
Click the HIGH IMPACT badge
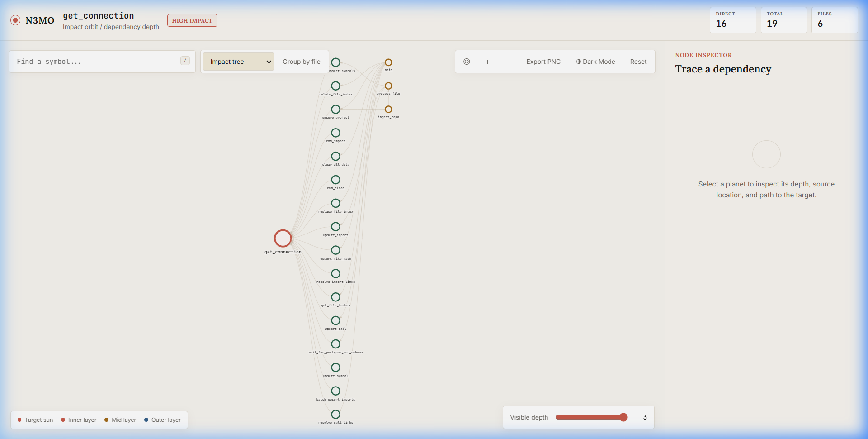tap(192, 20)
